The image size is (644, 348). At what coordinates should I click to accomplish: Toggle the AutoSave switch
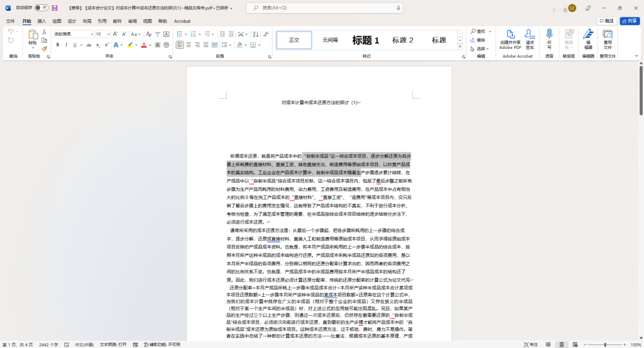click(41, 8)
